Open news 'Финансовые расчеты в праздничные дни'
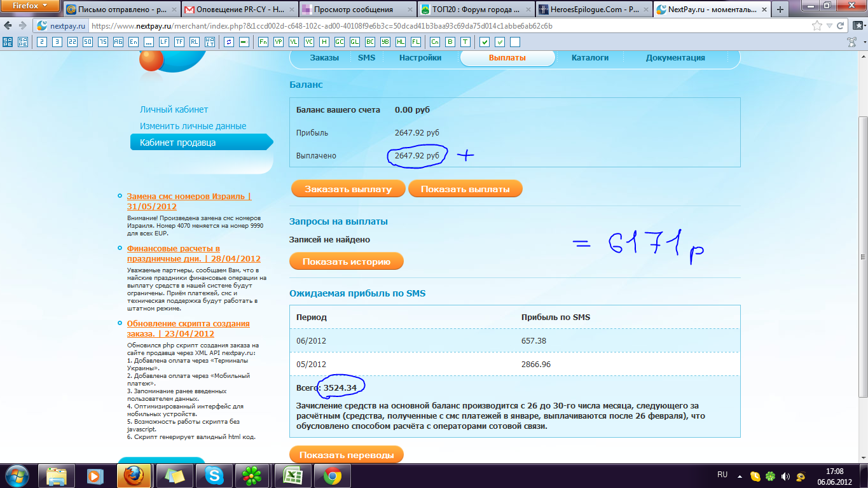The width and height of the screenshot is (868, 488). tap(193, 254)
